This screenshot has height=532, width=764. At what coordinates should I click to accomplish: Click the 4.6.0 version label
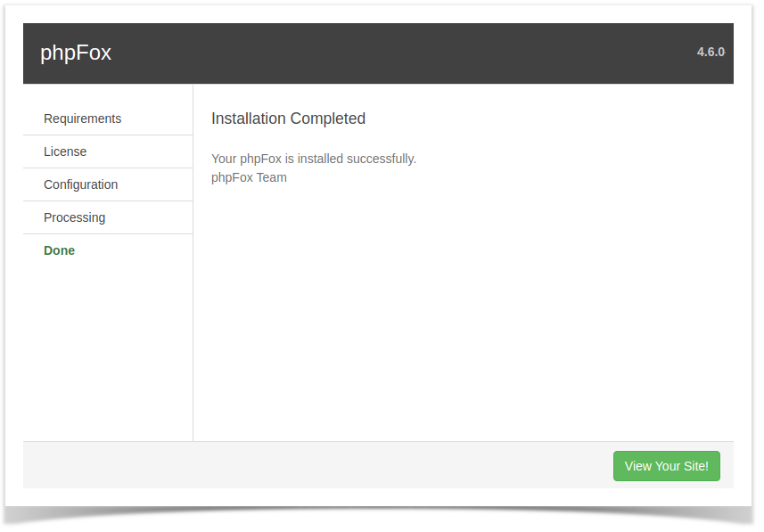711,52
